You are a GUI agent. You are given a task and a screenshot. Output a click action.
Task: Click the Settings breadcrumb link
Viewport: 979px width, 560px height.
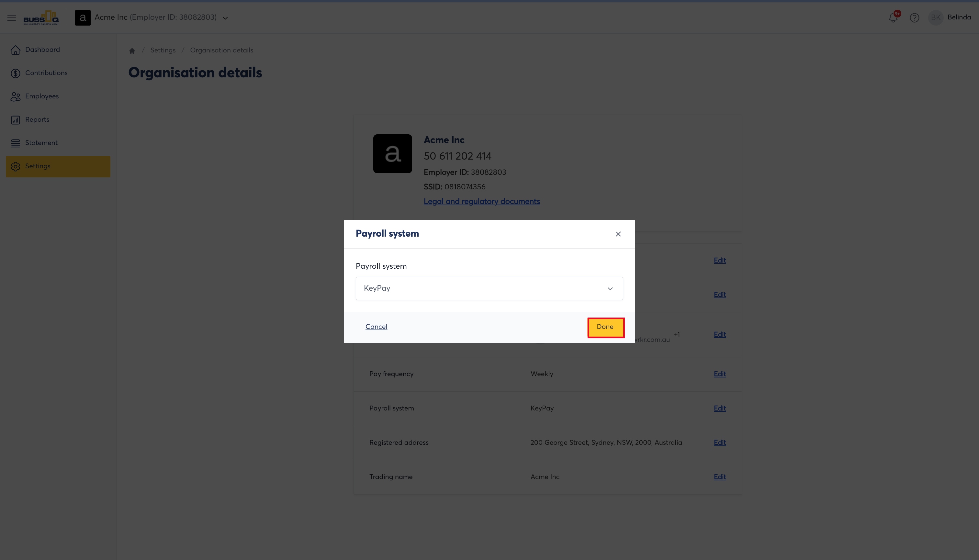(163, 50)
